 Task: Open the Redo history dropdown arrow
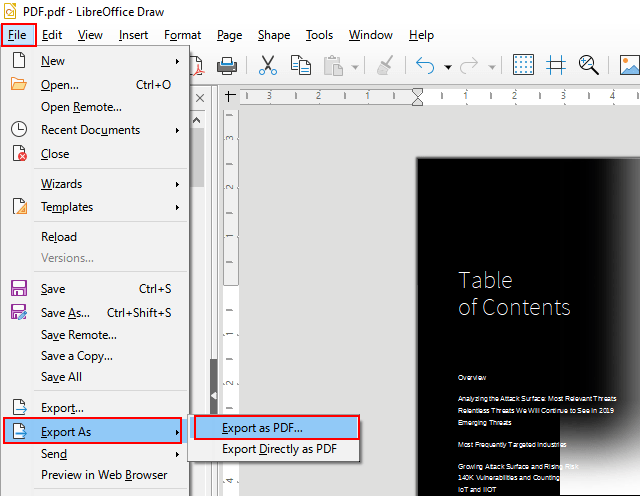click(x=492, y=67)
